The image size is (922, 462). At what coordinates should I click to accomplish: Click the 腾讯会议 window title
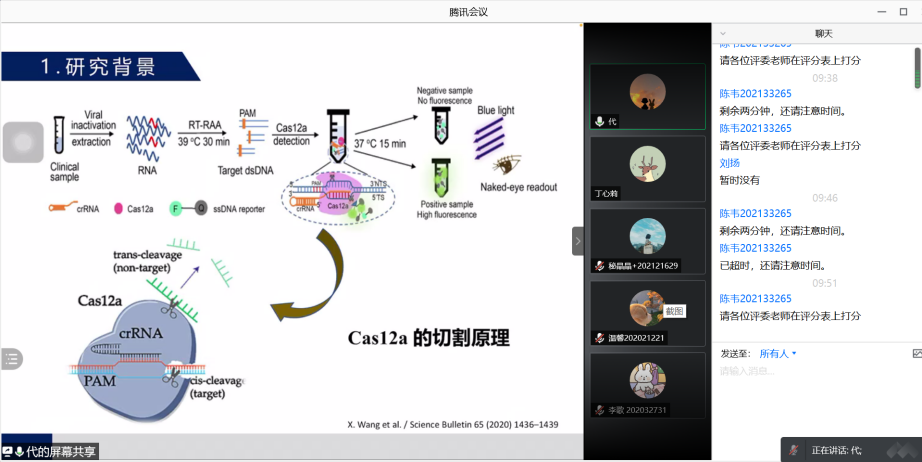click(x=460, y=11)
